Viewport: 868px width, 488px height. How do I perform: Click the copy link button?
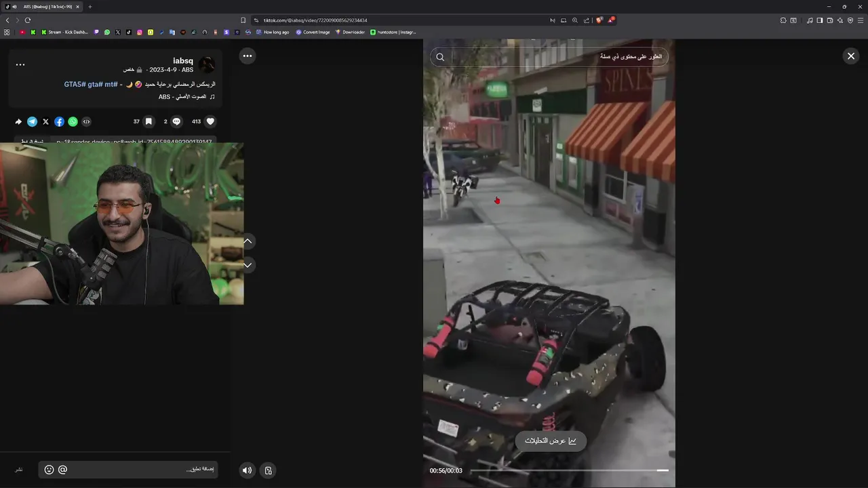33,142
